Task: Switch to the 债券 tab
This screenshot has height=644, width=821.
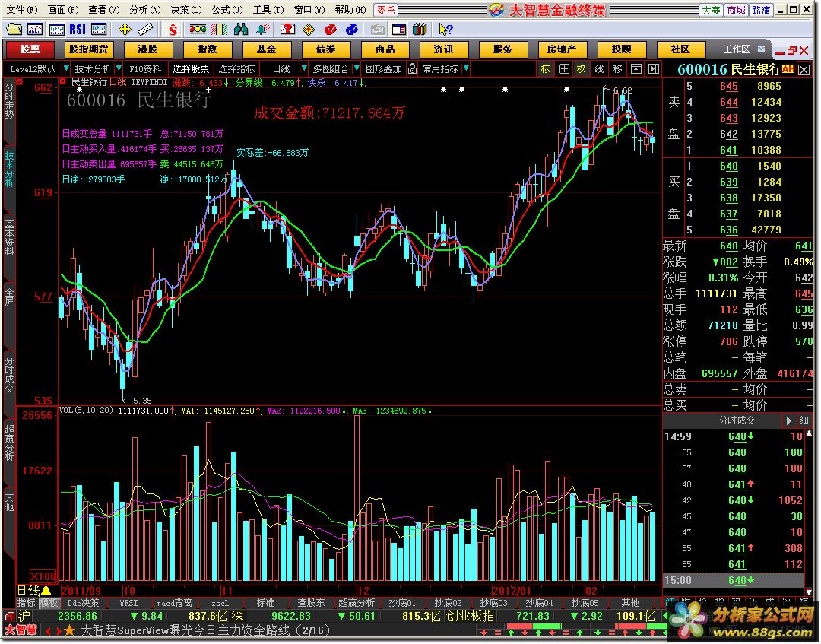Action: 325,49
